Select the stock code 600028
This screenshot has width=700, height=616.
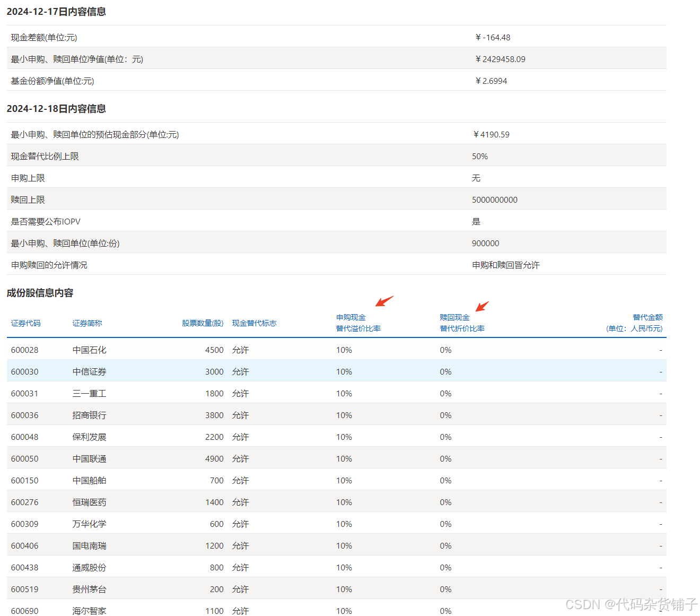point(24,350)
